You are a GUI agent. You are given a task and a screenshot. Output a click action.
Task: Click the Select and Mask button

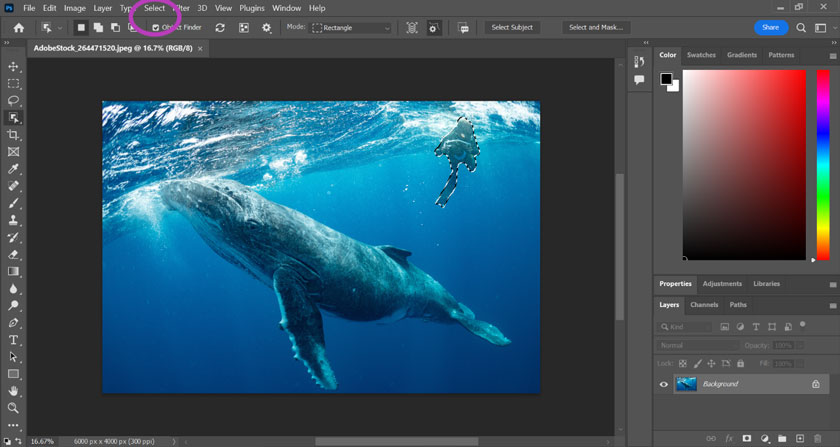(x=596, y=27)
